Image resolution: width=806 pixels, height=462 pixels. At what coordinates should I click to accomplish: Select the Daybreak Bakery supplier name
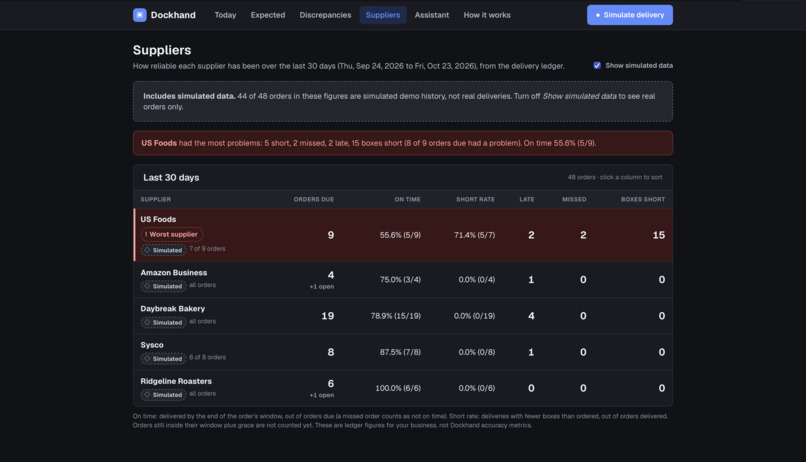pyautogui.click(x=173, y=309)
